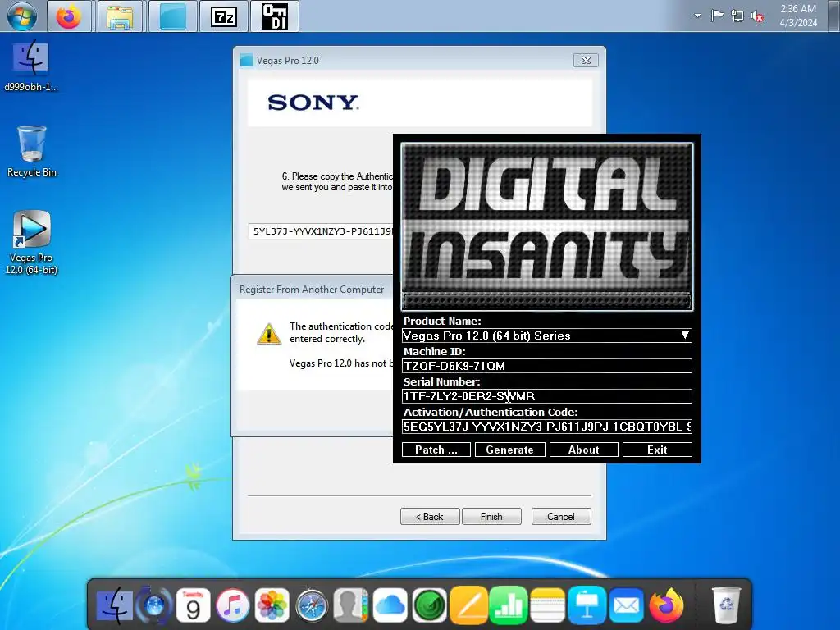
Task: Open Firefox in the dock
Action: click(666, 606)
